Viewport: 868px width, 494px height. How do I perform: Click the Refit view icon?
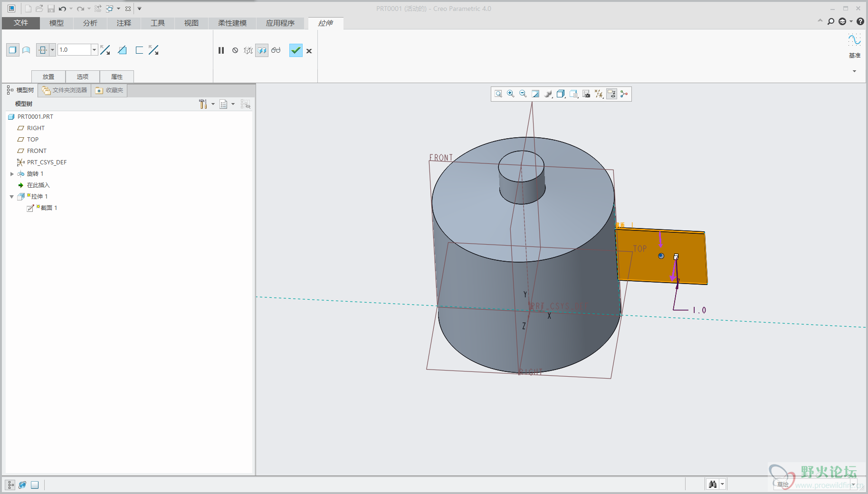498,94
